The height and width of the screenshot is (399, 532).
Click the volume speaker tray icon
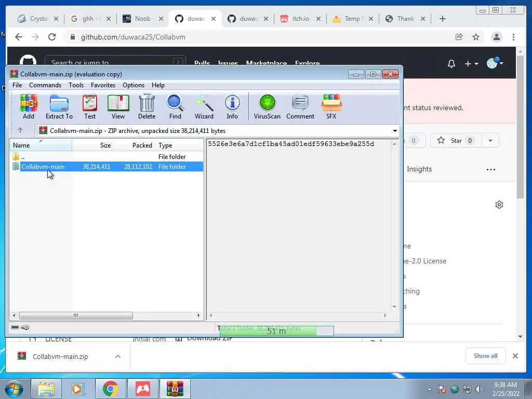(480, 389)
